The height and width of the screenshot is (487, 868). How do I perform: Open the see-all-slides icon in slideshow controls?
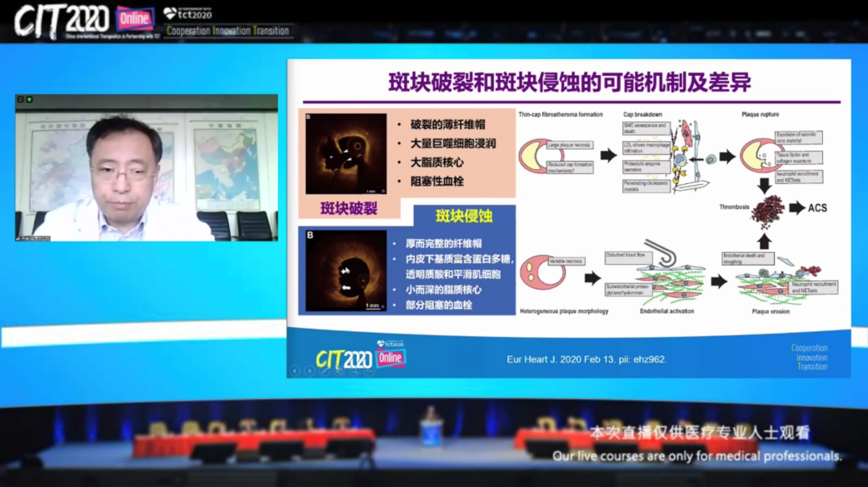339,371
